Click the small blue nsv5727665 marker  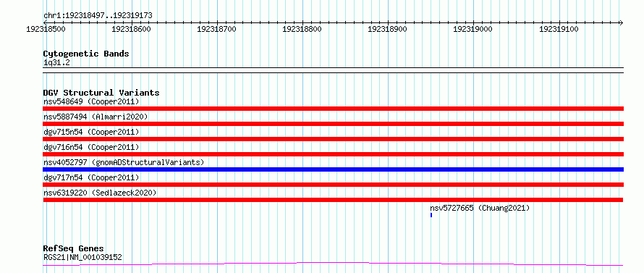(431, 215)
